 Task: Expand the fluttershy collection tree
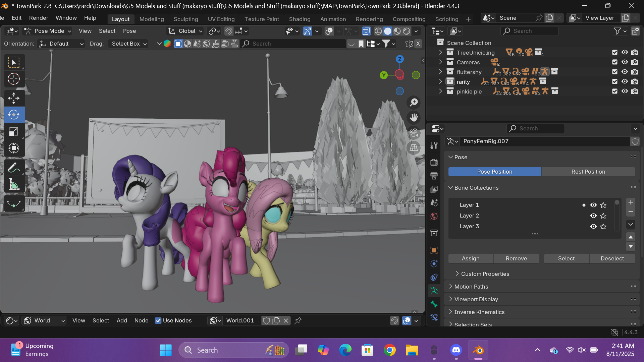(x=440, y=72)
